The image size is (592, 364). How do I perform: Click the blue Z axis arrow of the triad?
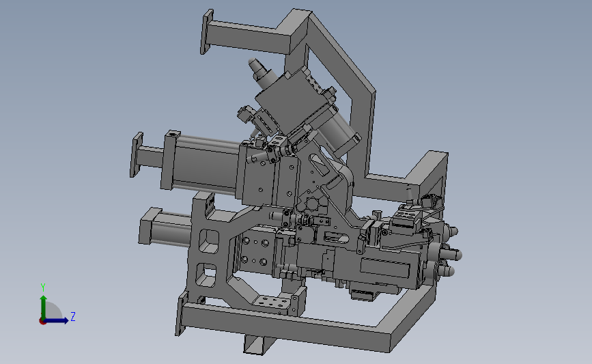56,320
